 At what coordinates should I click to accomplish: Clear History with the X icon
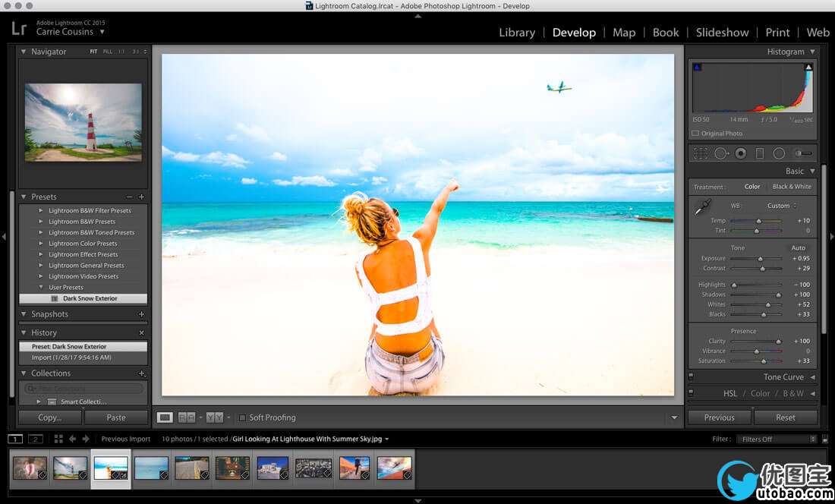point(142,332)
